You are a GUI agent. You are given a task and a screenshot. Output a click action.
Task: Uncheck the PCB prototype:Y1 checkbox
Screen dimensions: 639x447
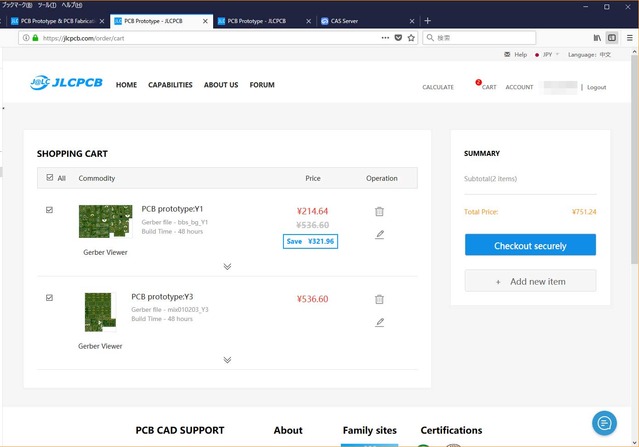click(x=49, y=210)
